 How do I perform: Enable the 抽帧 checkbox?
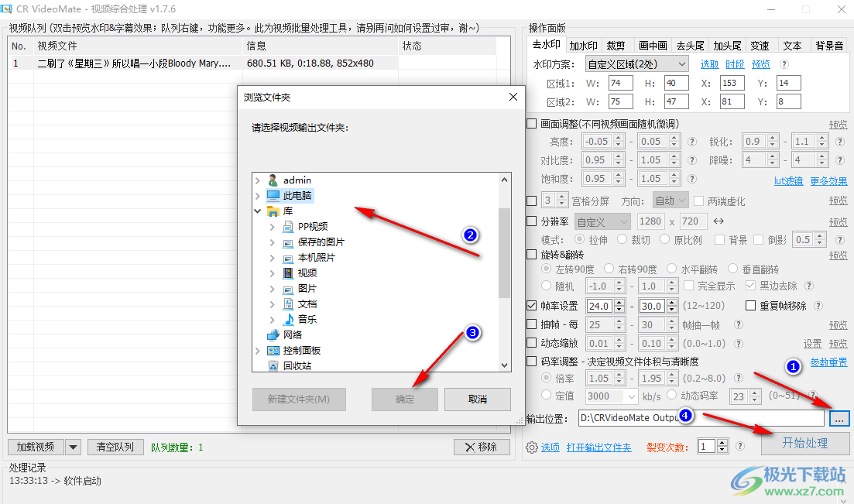coord(532,324)
